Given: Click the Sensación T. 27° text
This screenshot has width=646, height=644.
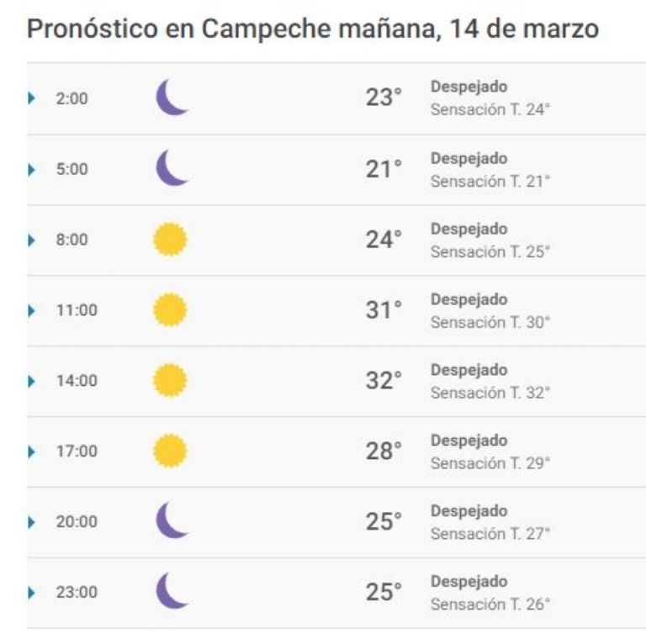Looking at the screenshot, I should pyautogui.click(x=490, y=534).
